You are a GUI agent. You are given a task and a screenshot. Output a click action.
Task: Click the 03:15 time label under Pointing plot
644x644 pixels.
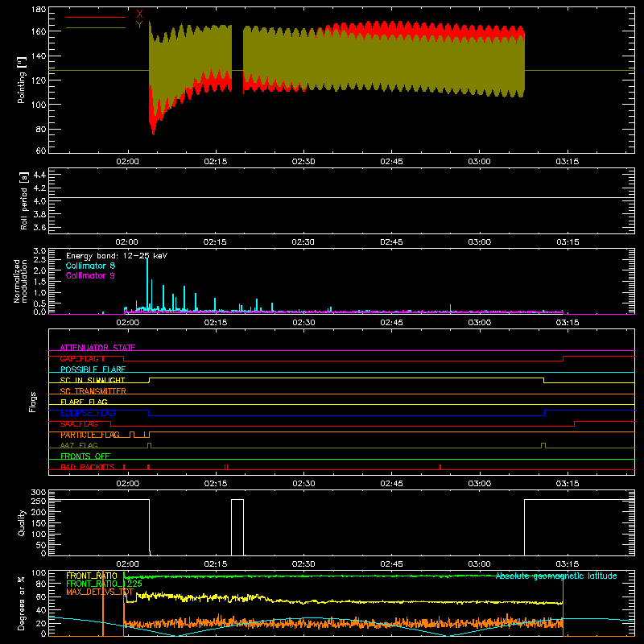pos(568,162)
